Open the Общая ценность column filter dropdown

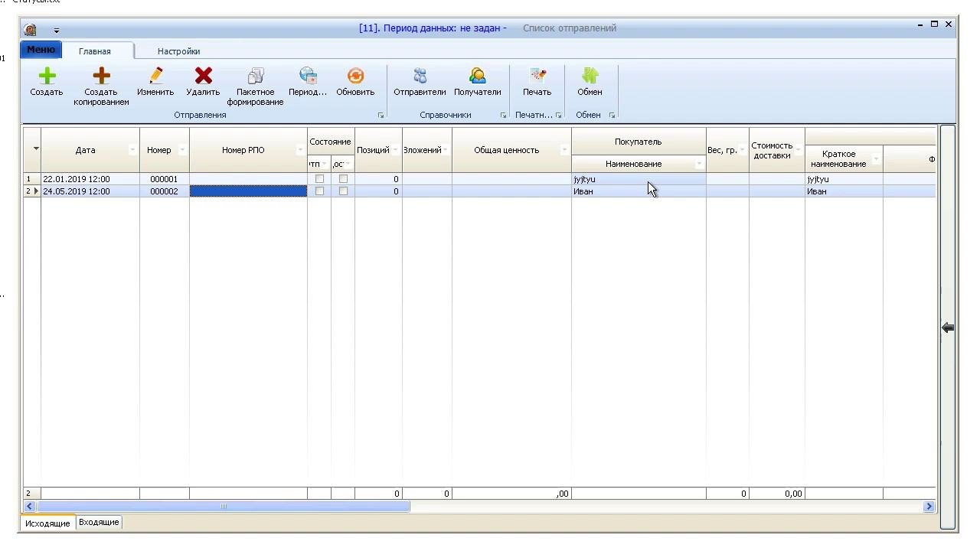pos(564,150)
